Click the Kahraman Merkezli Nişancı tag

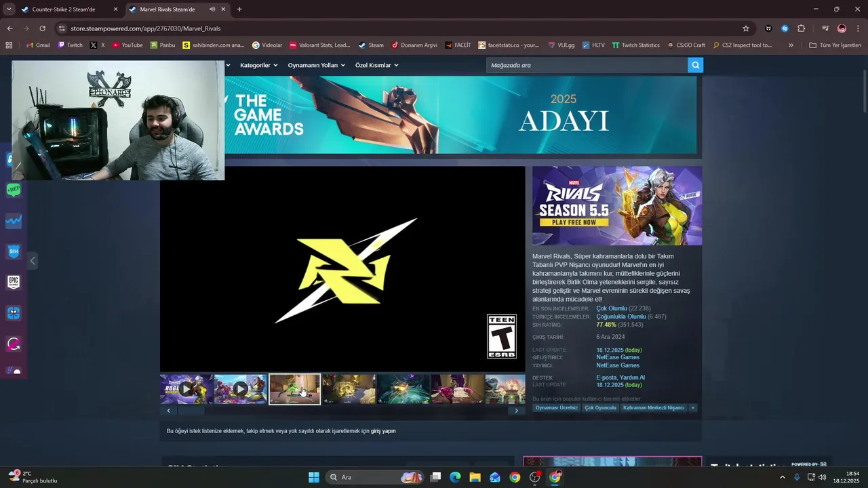(654, 408)
